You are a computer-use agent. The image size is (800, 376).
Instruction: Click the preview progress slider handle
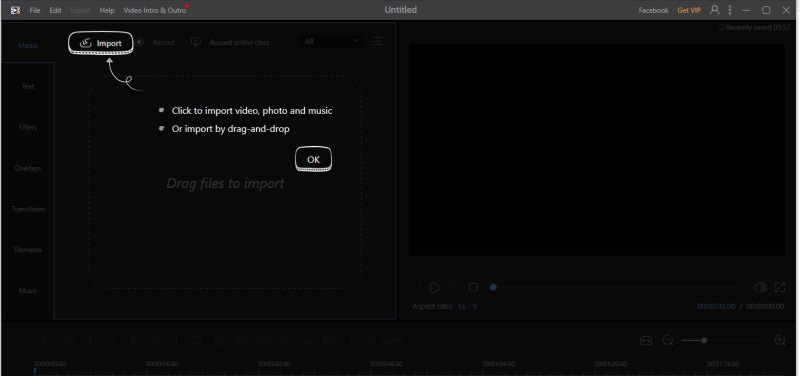tap(493, 287)
